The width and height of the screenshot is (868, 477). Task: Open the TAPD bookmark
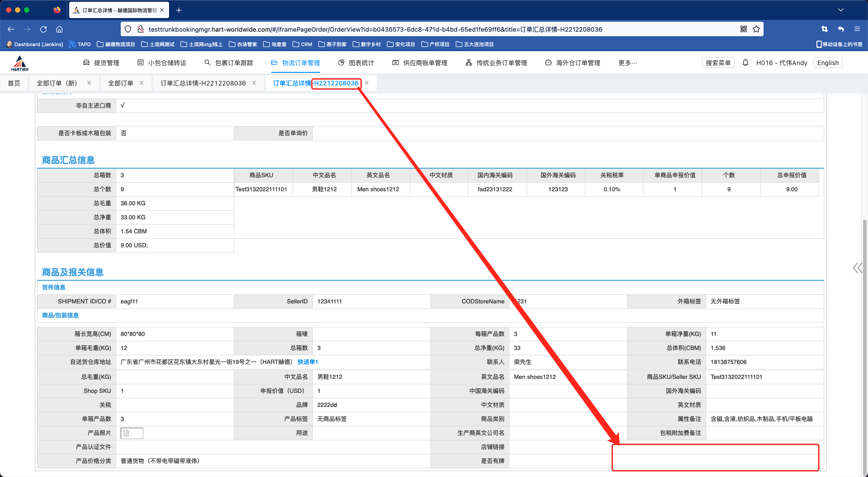pyautogui.click(x=80, y=44)
